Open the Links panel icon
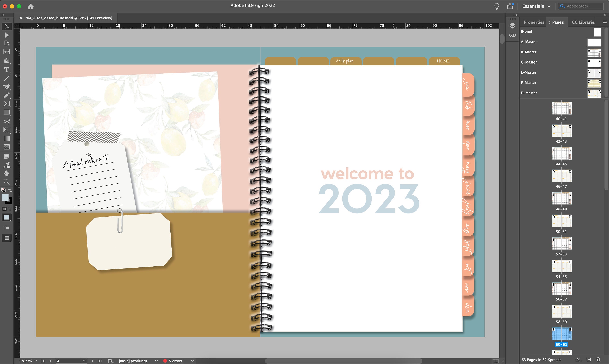This screenshot has height=364, width=609. [512, 35]
